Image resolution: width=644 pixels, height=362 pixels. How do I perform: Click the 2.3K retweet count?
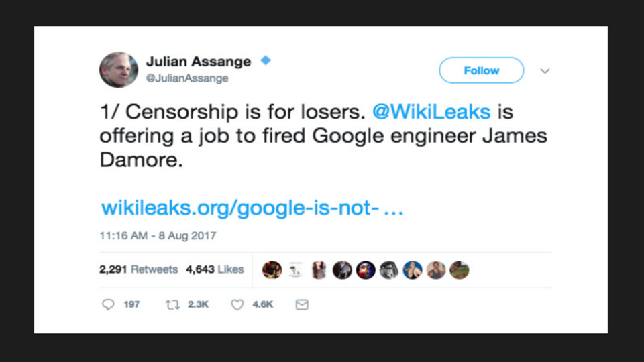point(198,304)
